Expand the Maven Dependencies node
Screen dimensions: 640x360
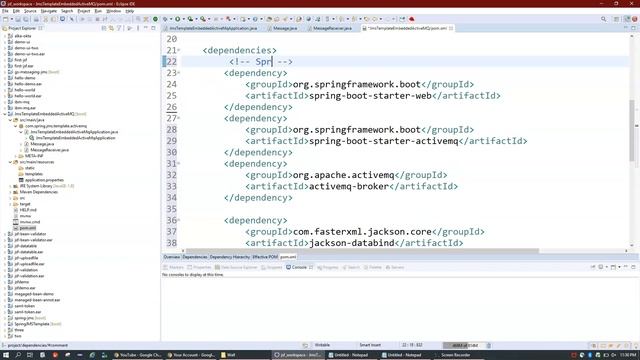click(x=10, y=192)
